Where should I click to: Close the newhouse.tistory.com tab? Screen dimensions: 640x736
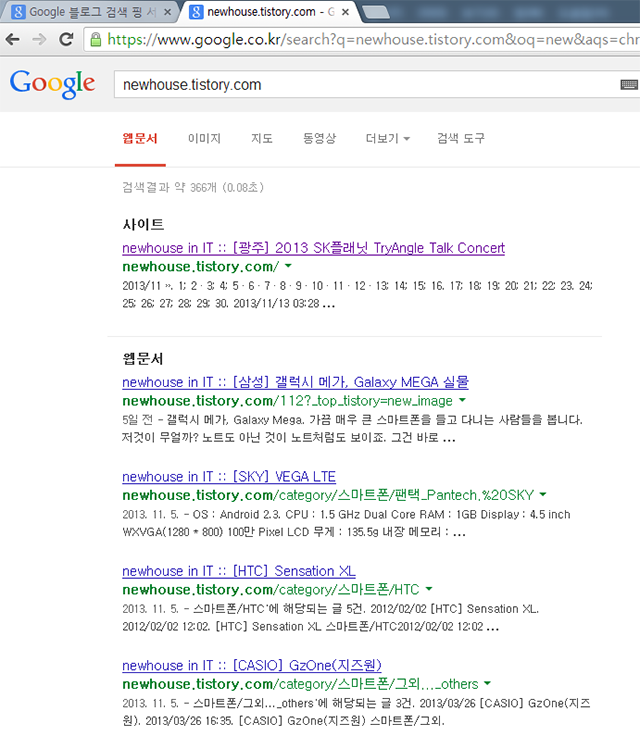(345, 12)
